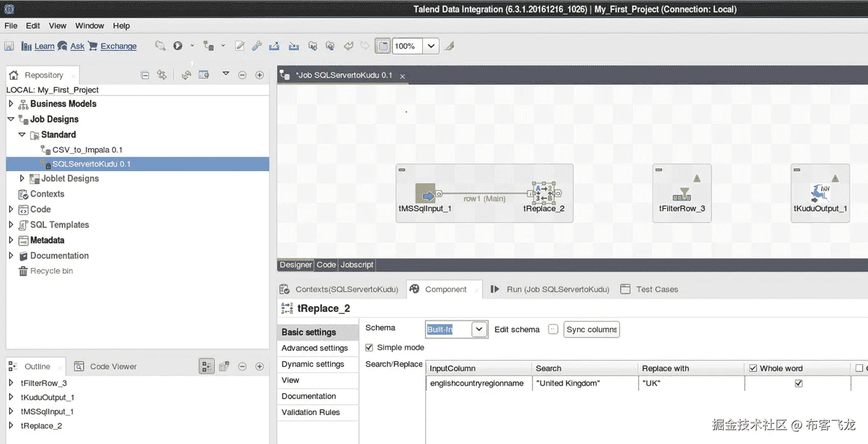Toggle the Simple mode checkbox
The image size is (868, 444).
point(369,347)
